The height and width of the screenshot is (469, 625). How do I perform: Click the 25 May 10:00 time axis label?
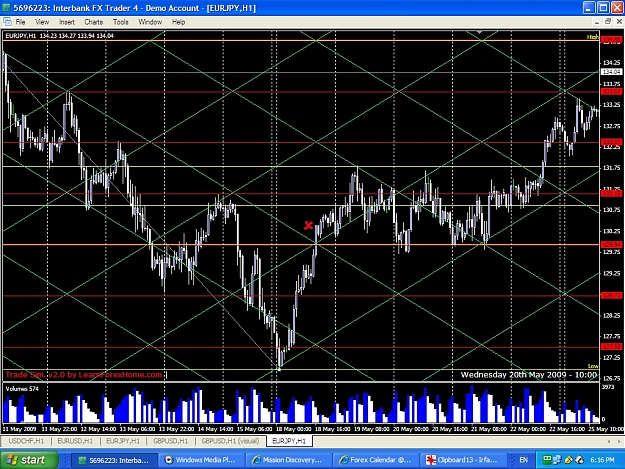606,429
